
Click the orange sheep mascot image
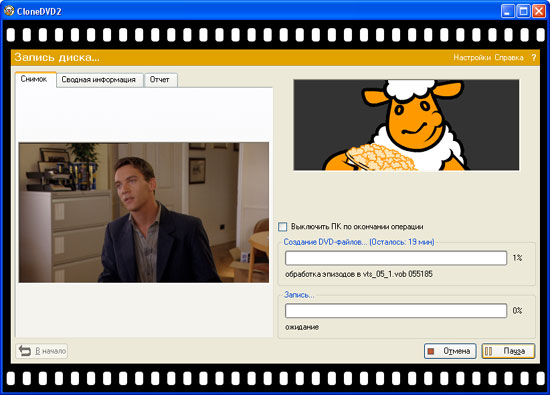point(406,125)
